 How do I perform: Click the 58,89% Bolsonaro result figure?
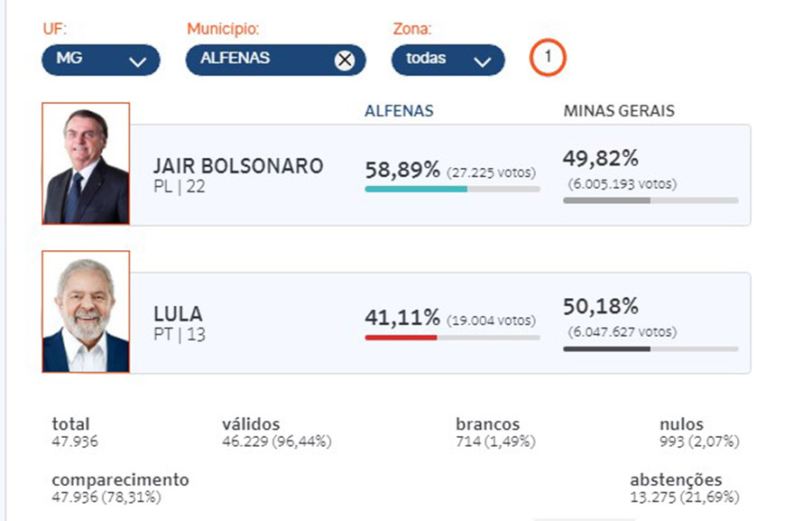[x=402, y=169]
